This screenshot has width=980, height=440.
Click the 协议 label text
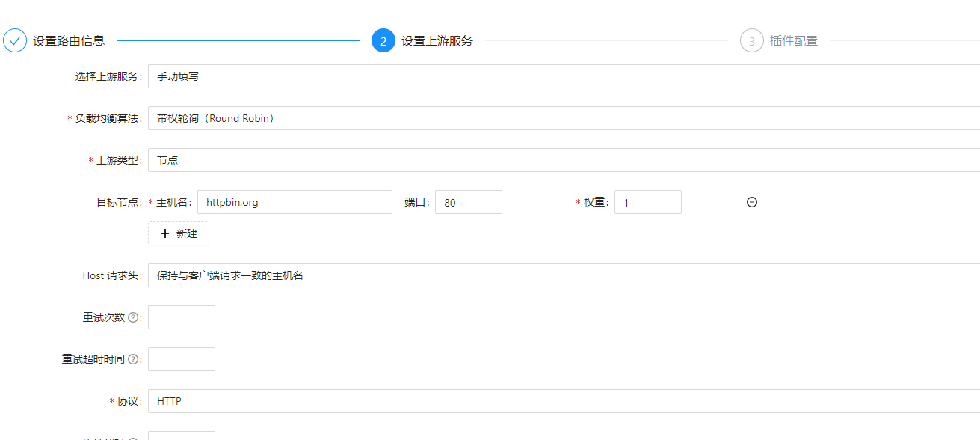pyautogui.click(x=129, y=401)
